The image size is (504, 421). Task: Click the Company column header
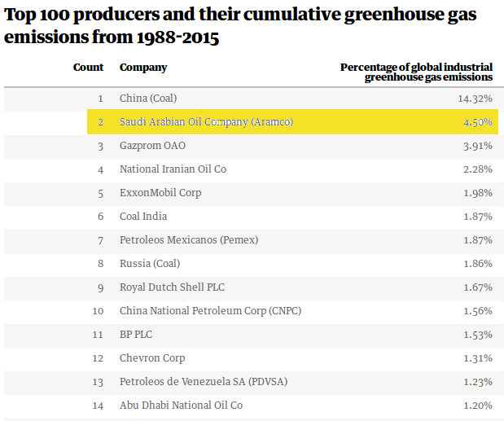coord(143,68)
